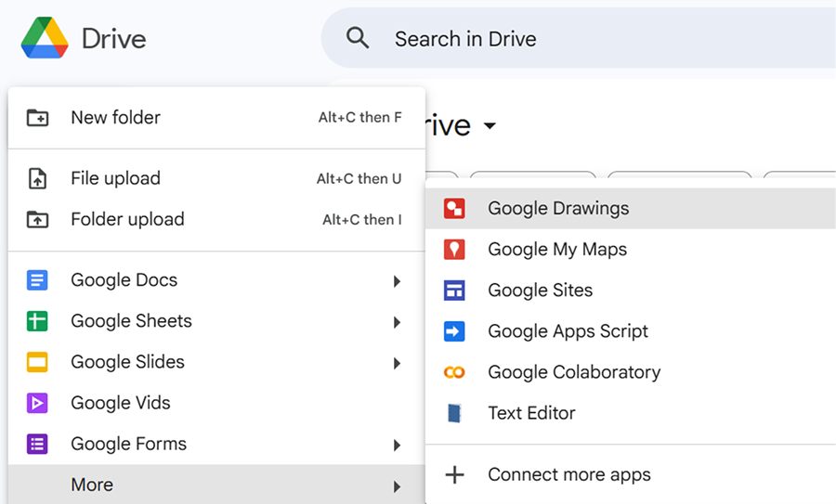Click Connect more apps

[568, 474]
